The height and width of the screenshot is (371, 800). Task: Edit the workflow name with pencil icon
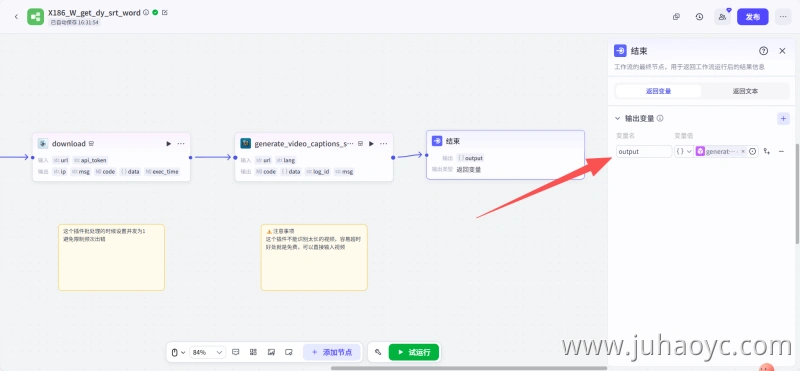[165, 12]
